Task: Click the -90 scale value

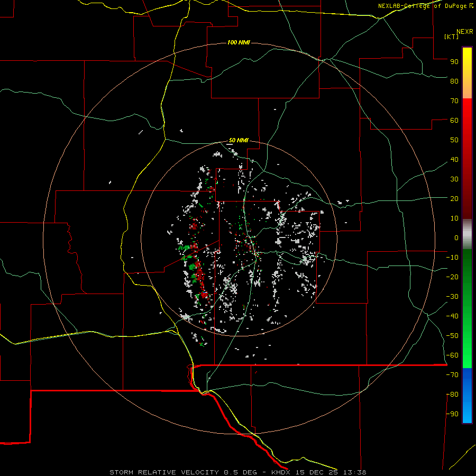Action: pos(452,414)
